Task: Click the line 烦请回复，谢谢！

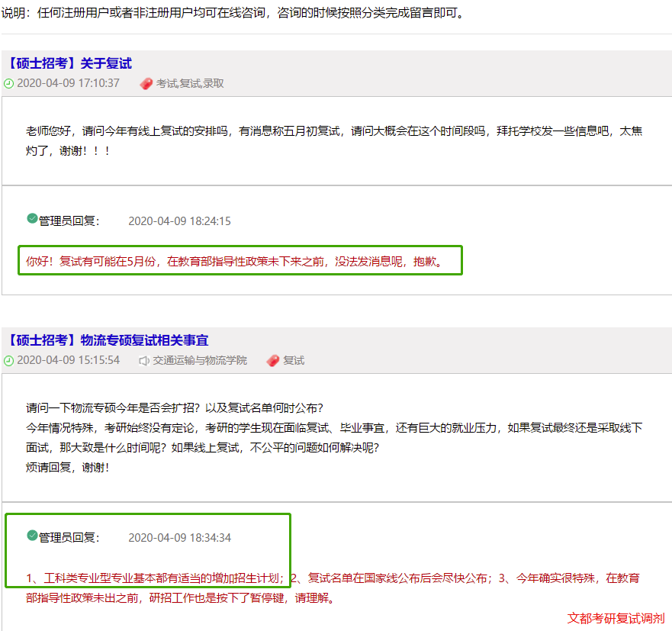Action: [68, 468]
